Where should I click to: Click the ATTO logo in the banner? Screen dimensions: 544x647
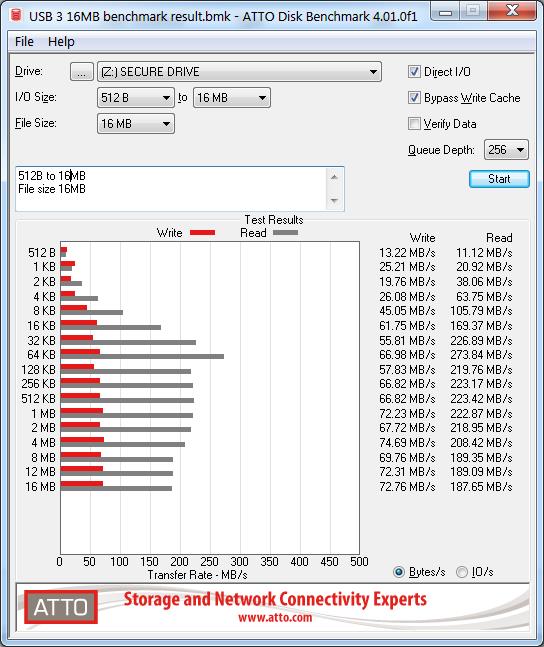point(61,607)
